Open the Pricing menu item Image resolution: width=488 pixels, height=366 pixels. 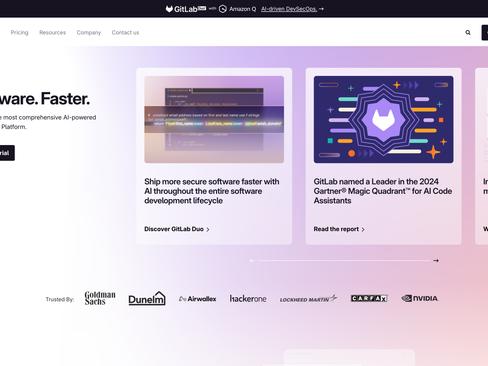click(19, 32)
